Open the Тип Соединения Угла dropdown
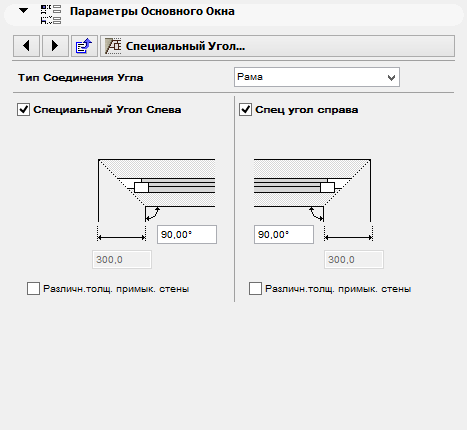Screen dimensions: 467x430 tap(317, 77)
